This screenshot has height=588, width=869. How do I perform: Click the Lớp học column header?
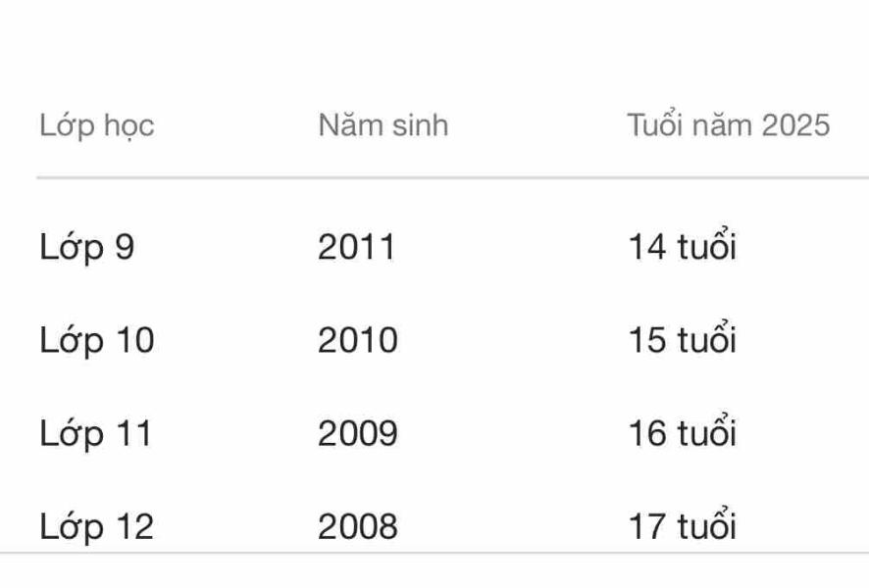pyautogui.click(x=97, y=125)
